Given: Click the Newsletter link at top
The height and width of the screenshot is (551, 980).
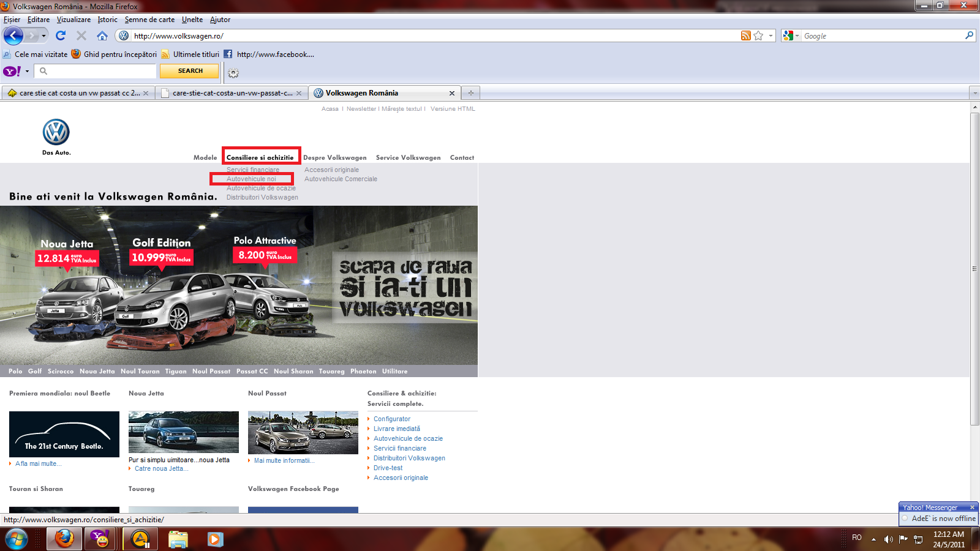Looking at the screenshot, I should click(x=361, y=109).
